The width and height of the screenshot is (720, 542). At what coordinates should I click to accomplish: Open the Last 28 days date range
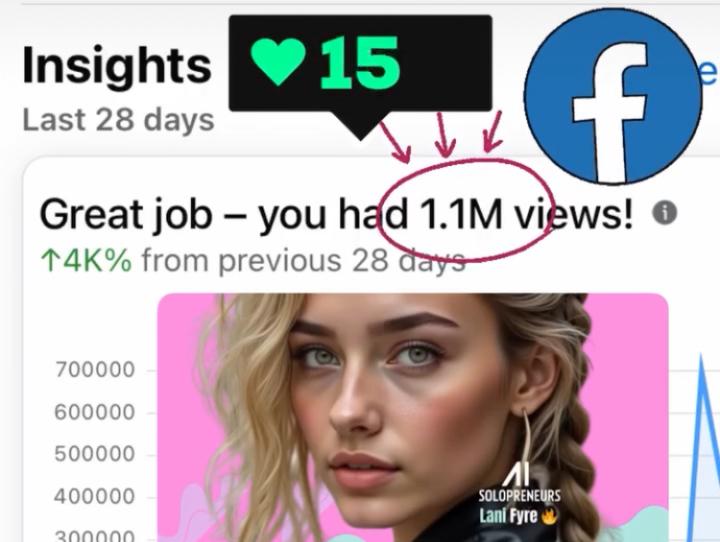click(118, 120)
